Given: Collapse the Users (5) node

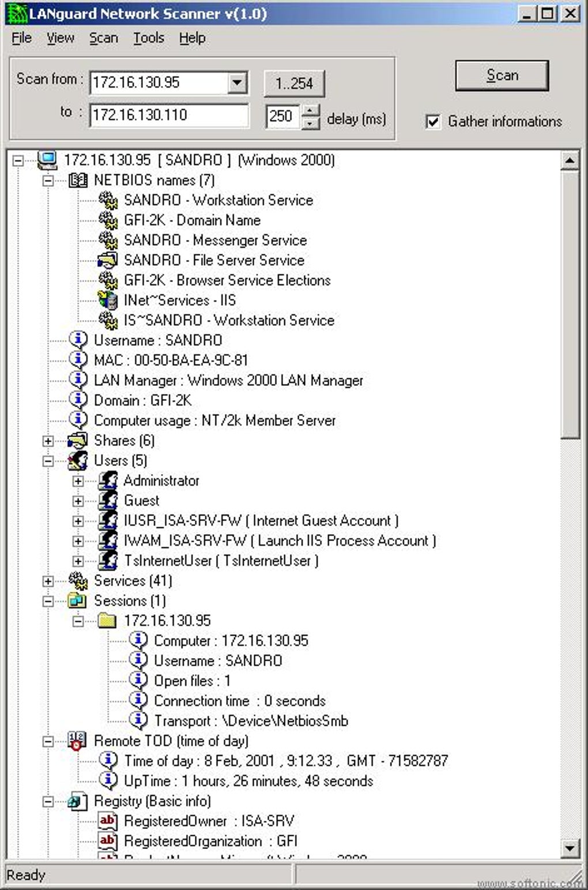Looking at the screenshot, I should pos(48,461).
